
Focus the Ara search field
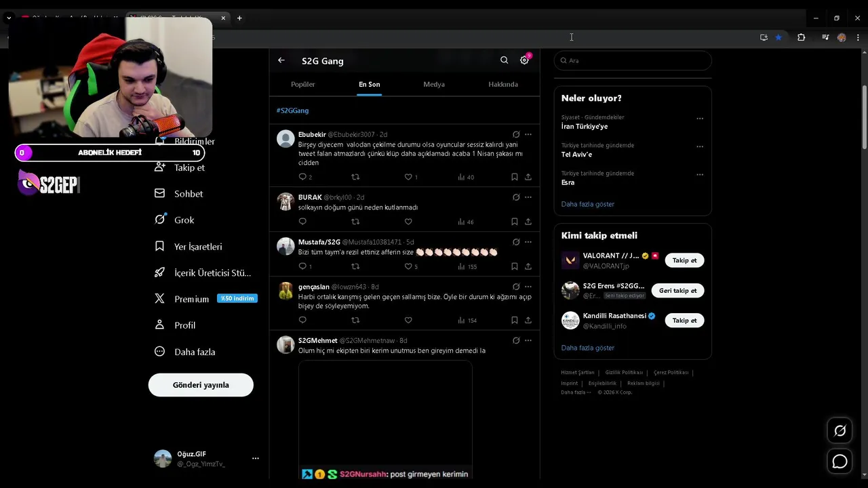(x=633, y=60)
